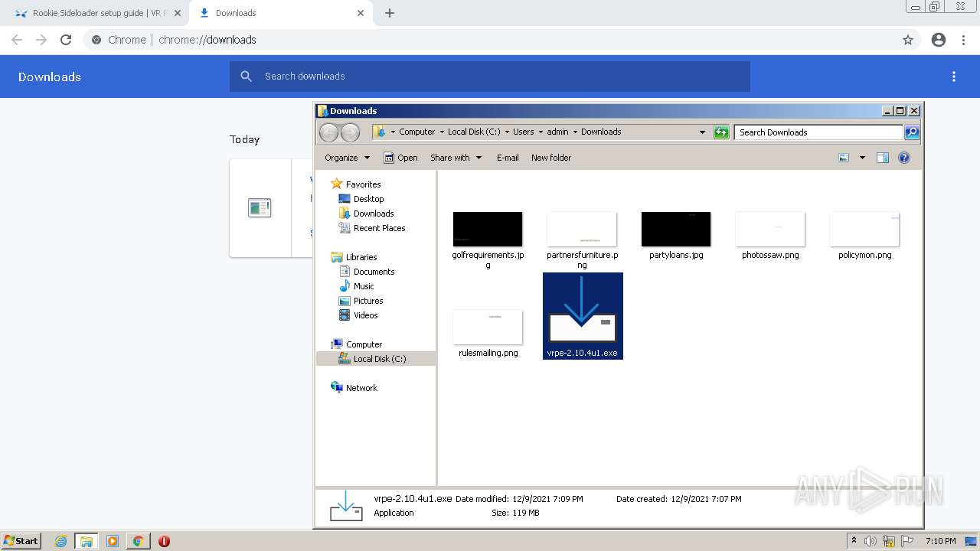
Task: Toggle the preview pane icon
Action: pyautogui.click(x=883, y=158)
